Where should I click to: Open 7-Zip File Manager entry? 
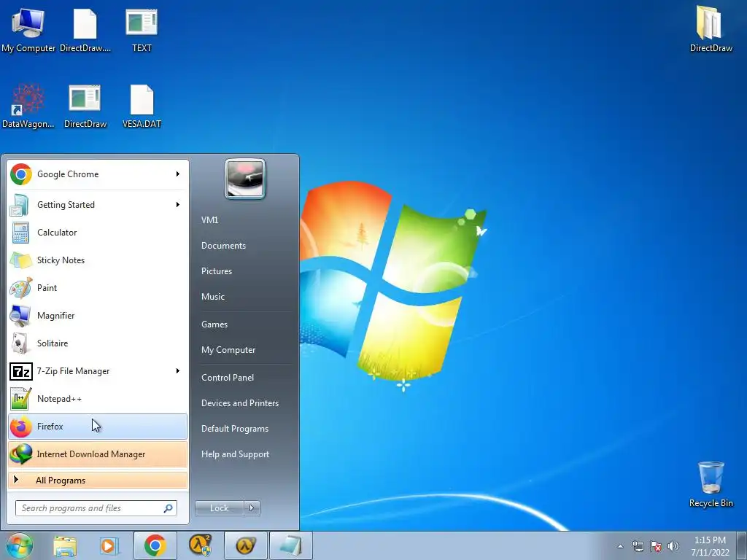tap(98, 371)
